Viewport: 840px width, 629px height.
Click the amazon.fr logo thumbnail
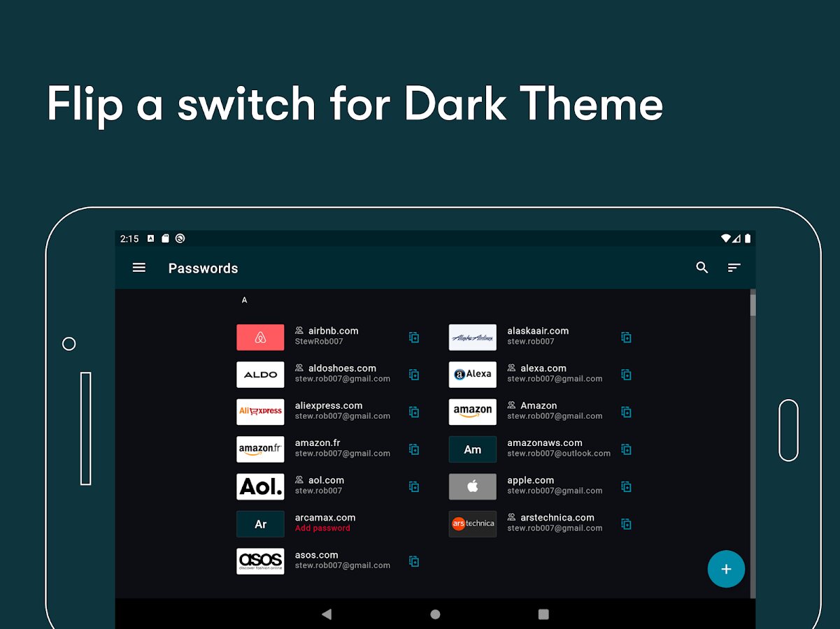(260, 449)
